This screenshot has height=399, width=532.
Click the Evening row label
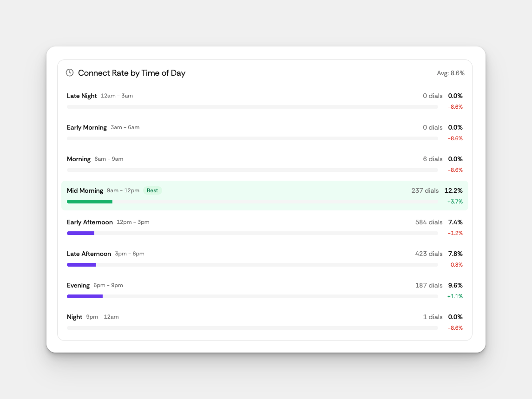78,285
